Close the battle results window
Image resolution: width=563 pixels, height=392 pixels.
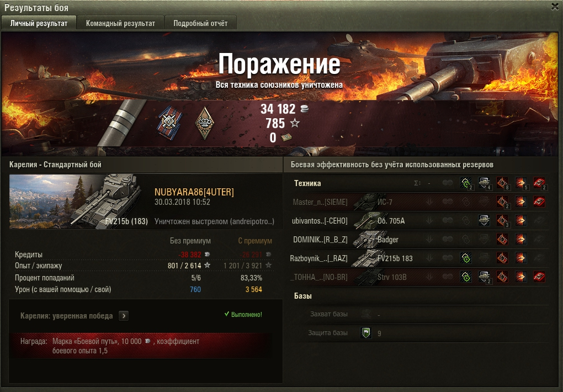pyautogui.click(x=555, y=7)
